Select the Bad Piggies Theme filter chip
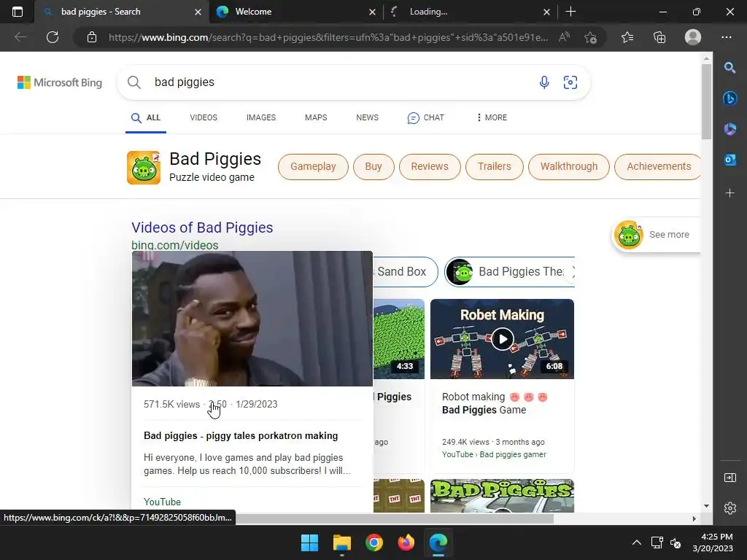The image size is (747, 560). pyautogui.click(x=510, y=272)
